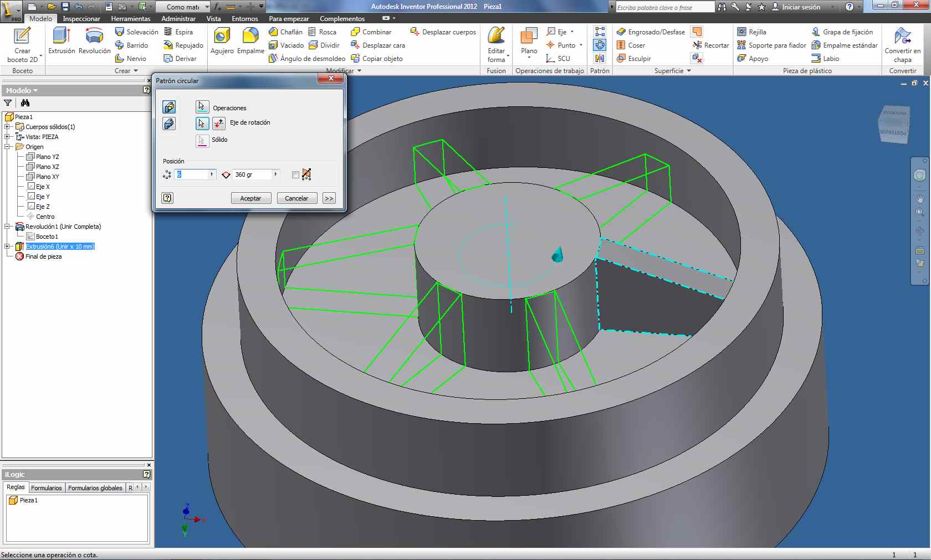Pick the Chaflán tool

(x=285, y=32)
